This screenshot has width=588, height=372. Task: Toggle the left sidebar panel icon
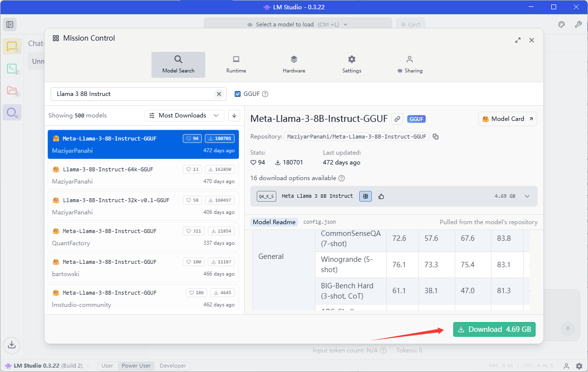coord(10,24)
